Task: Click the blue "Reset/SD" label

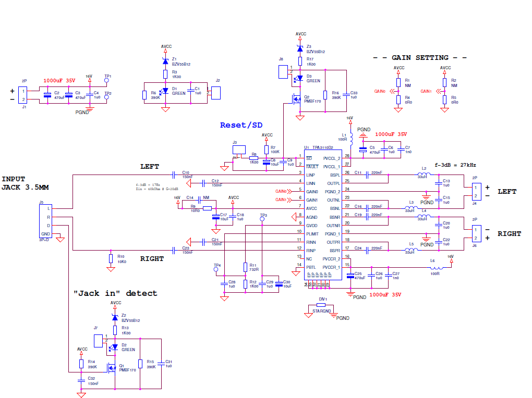Action: click(x=241, y=125)
